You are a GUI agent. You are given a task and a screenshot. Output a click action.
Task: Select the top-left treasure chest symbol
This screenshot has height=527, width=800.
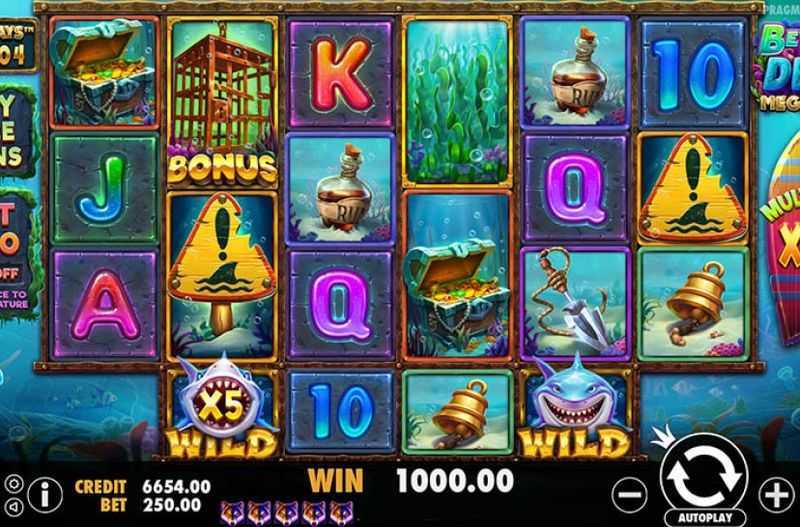click(x=104, y=72)
